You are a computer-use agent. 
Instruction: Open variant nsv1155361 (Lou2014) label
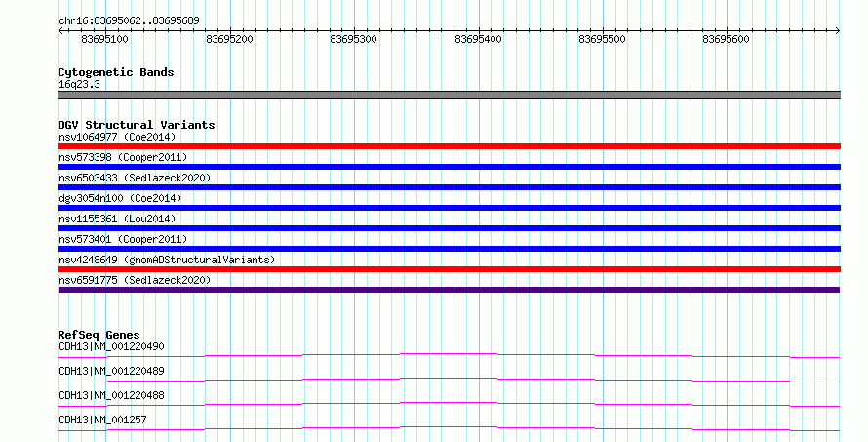(x=117, y=219)
